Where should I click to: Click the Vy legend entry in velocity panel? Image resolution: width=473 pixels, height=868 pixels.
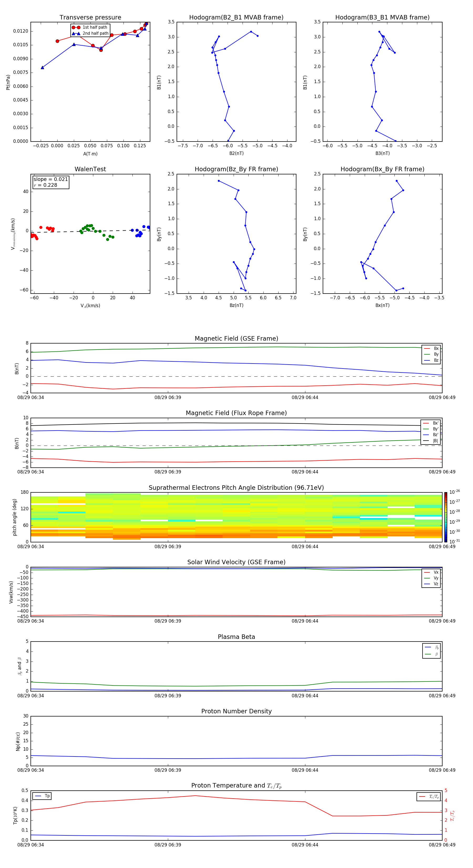[431, 578]
